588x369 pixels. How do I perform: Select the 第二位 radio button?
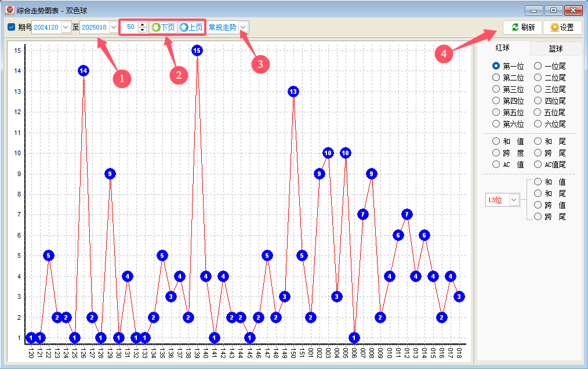click(496, 78)
